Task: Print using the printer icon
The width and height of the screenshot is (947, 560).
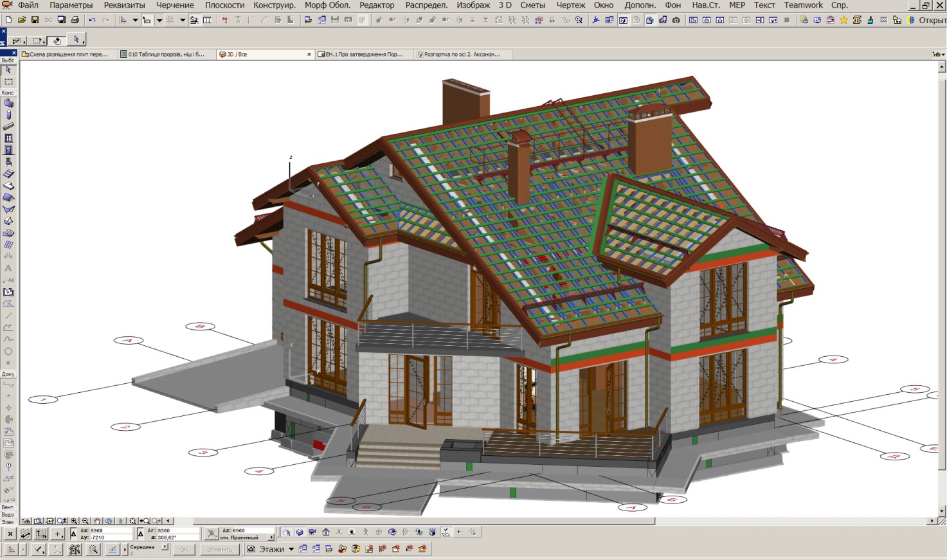Action: tap(75, 20)
